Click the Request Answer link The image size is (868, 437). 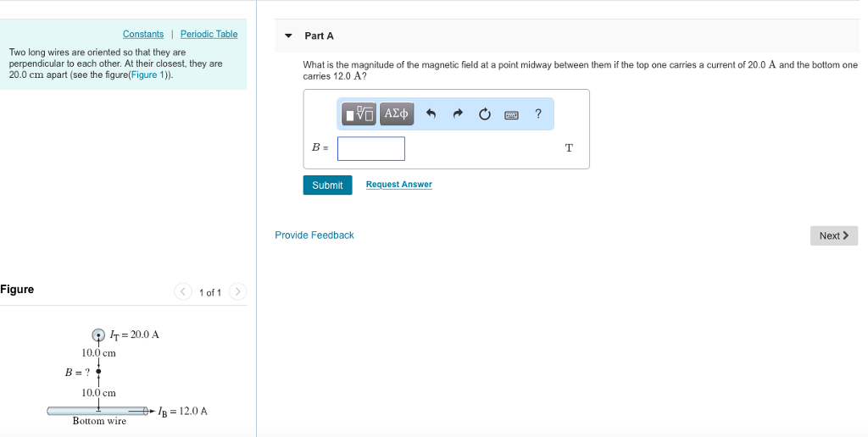(398, 185)
